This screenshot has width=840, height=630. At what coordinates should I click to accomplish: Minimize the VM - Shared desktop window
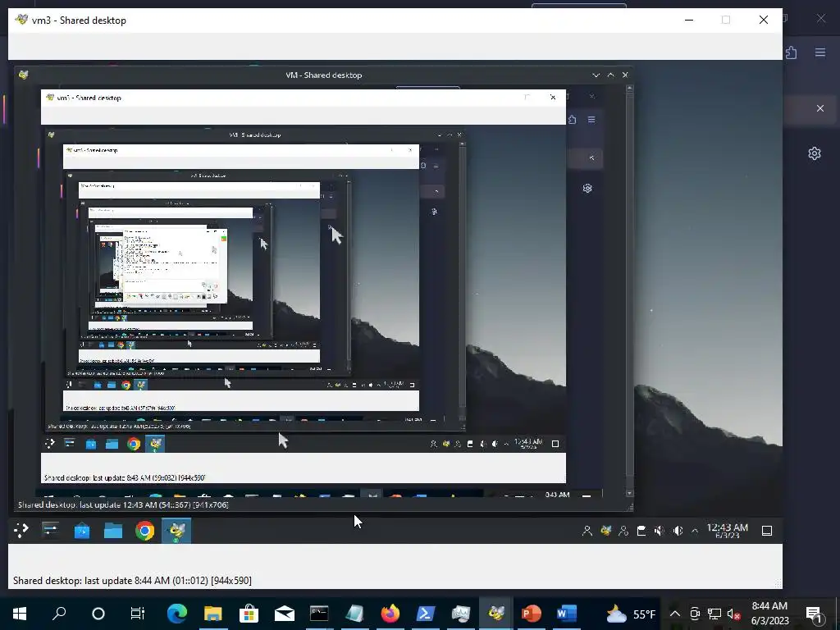596,75
